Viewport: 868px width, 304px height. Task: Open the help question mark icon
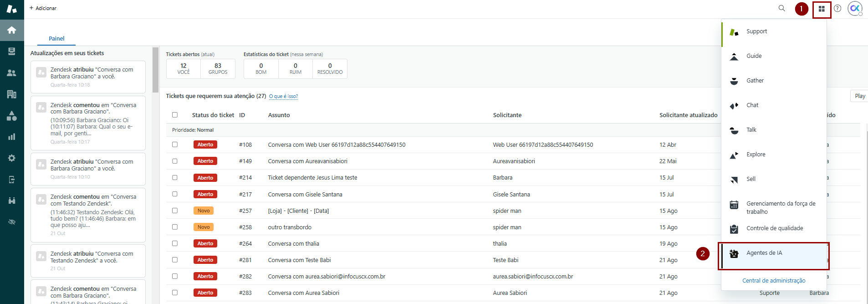coord(837,8)
